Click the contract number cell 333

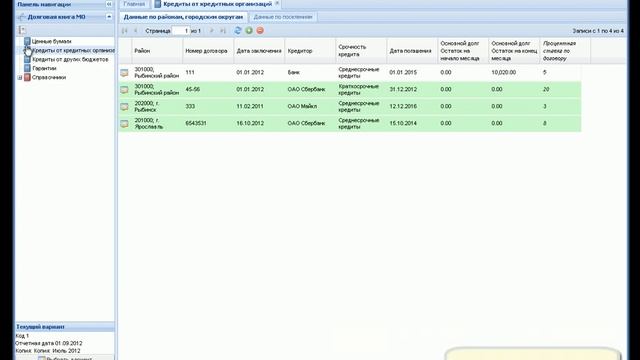[x=190, y=107]
